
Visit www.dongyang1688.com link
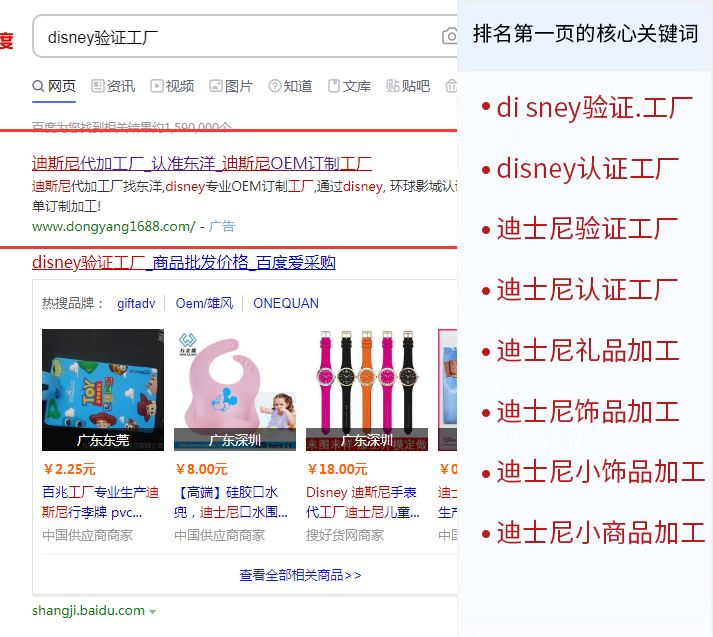(x=114, y=226)
